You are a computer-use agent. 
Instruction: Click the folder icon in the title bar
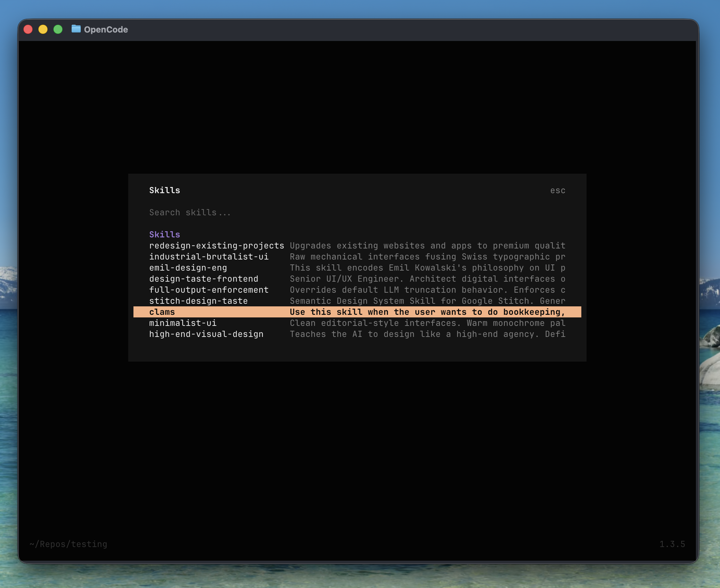[76, 29]
